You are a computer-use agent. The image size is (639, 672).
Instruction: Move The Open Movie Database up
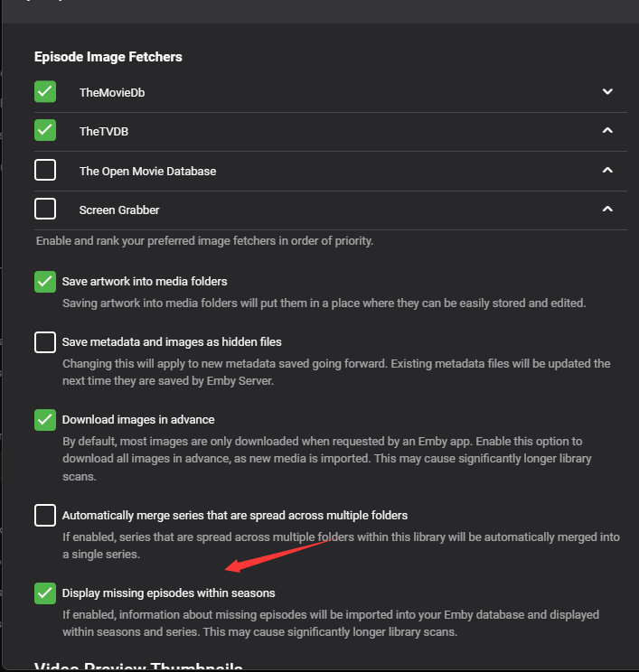pyautogui.click(x=607, y=170)
